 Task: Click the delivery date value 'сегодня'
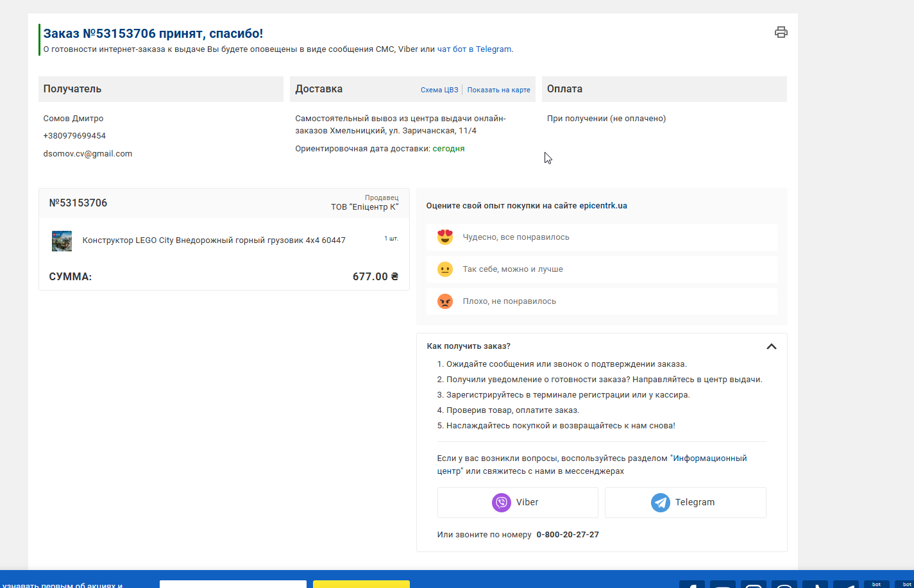click(x=449, y=149)
